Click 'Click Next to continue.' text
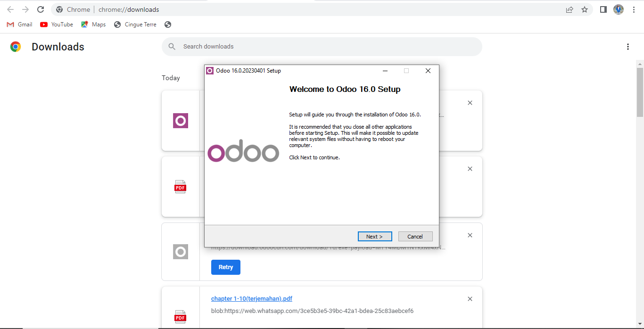644x329 pixels. point(314,157)
